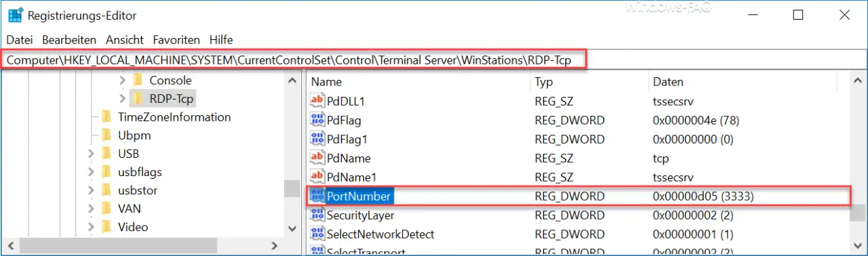Viewport: 868px width, 256px height.
Task: Select the VAN folder icon
Action: click(x=106, y=209)
